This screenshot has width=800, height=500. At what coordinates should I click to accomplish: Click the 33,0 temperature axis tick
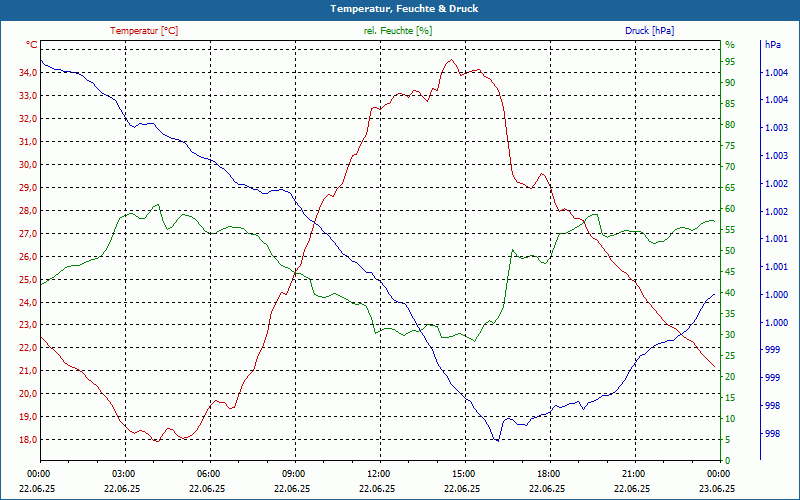point(28,96)
